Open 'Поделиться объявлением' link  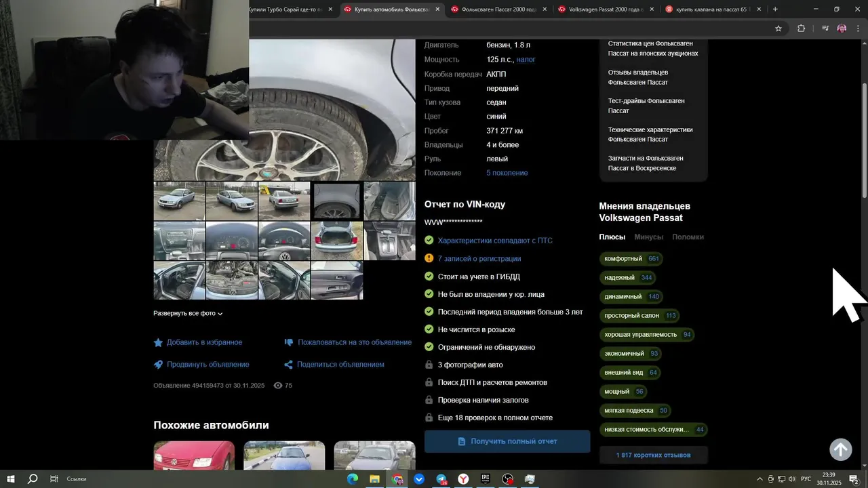(340, 365)
